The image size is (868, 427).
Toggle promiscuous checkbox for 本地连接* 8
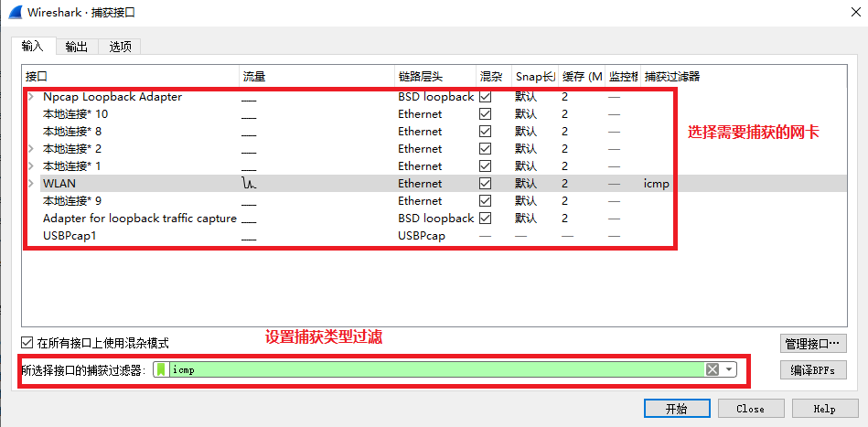click(x=486, y=132)
